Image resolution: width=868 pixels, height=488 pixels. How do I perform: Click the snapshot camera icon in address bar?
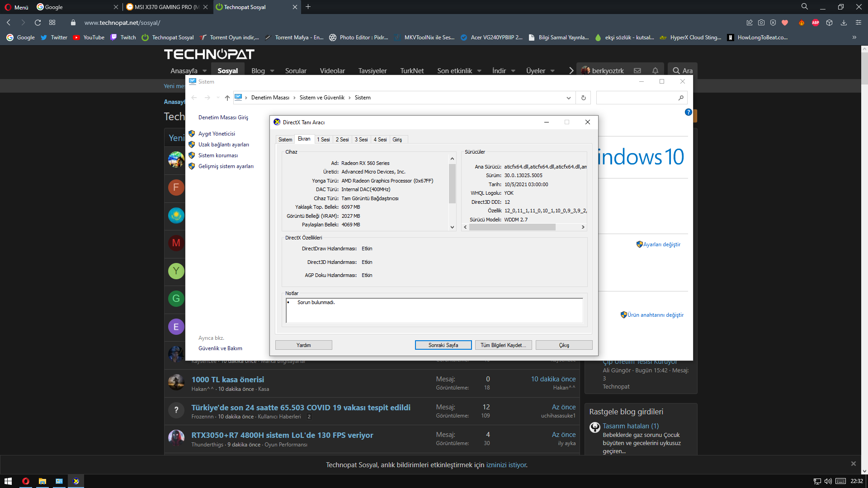pos(761,23)
